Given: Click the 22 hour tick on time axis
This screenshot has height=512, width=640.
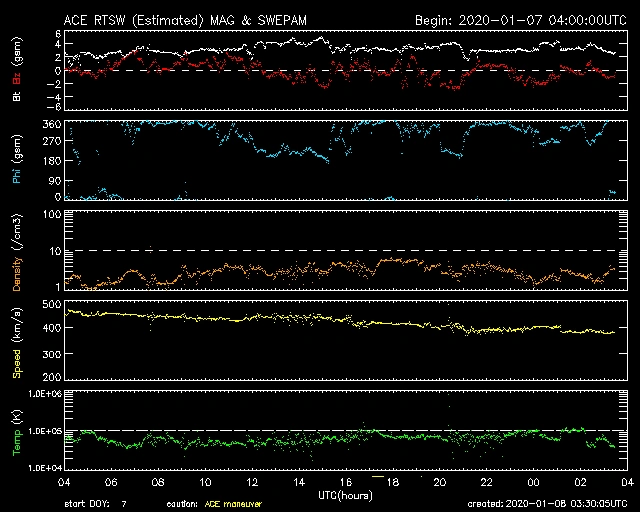Looking at the screenshot, I should [485, 482].
